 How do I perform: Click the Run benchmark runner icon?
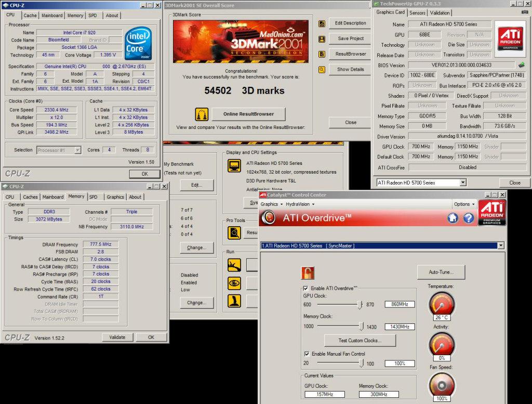pos(234,265)
